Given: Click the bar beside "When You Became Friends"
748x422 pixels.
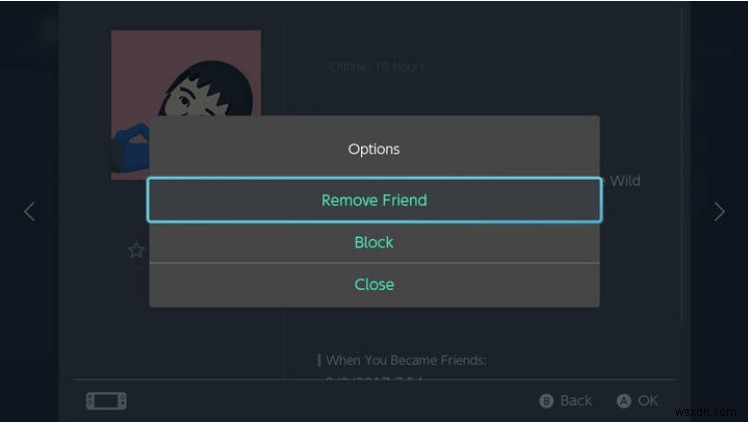Looking at the screenshot, I should click(319, 360).
